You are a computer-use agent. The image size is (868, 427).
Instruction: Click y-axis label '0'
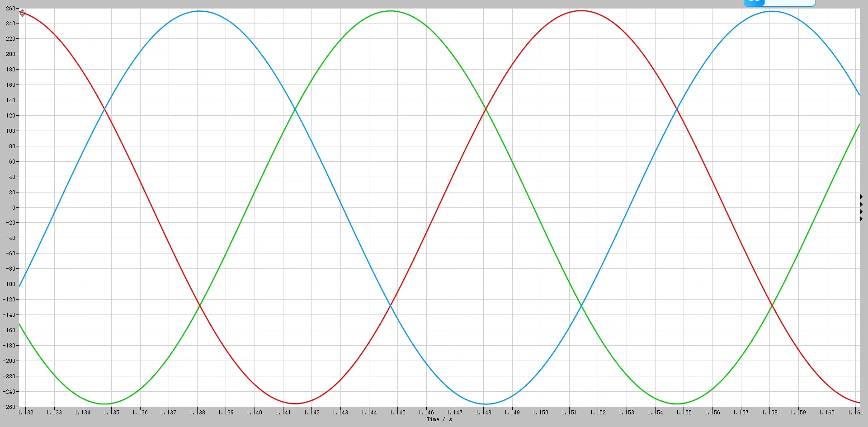pos(14,208)
